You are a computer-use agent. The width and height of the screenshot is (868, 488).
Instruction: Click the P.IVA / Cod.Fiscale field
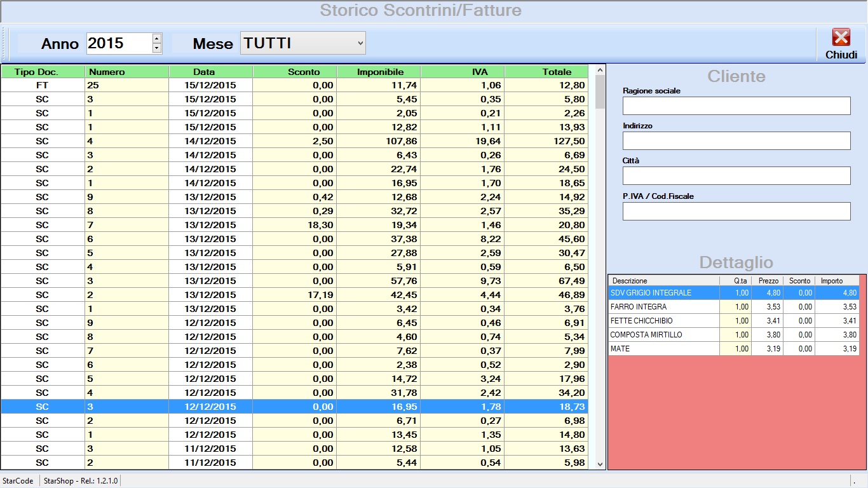point(736,212)
